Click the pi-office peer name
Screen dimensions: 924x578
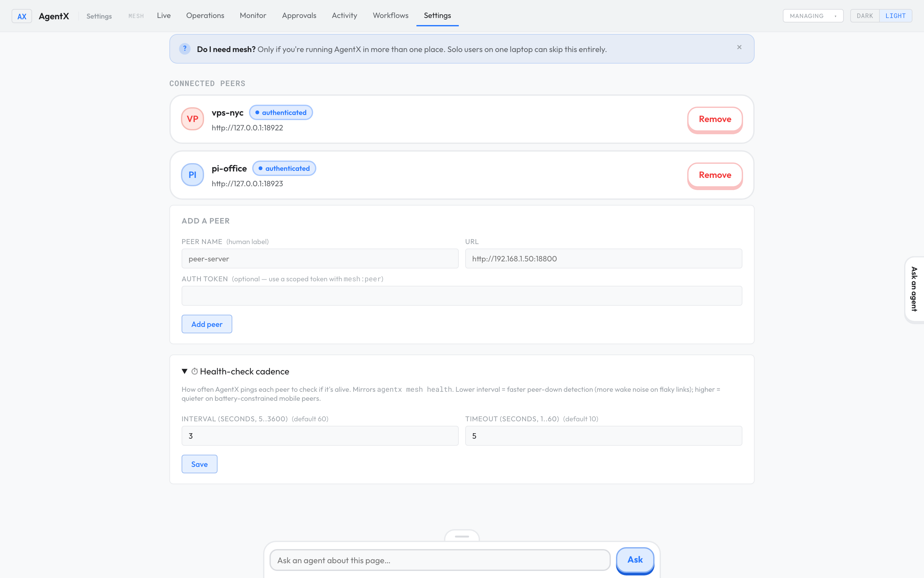click(229, 169)
